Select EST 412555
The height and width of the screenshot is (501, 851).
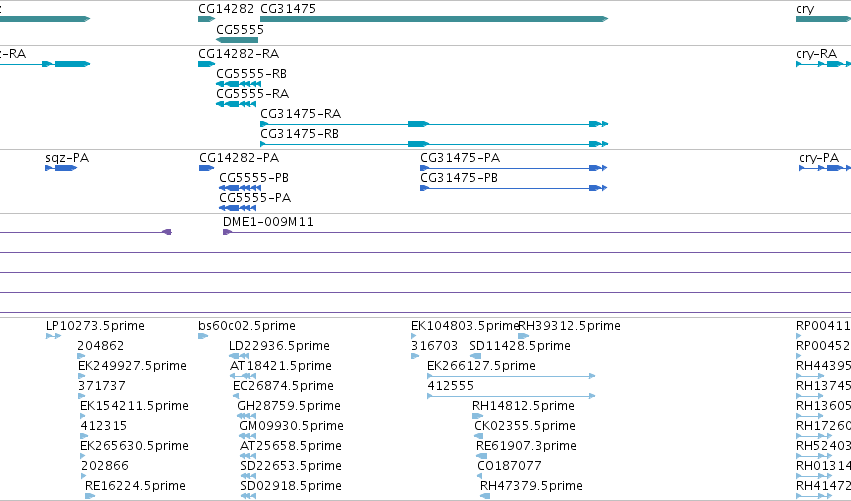[450, 386]
